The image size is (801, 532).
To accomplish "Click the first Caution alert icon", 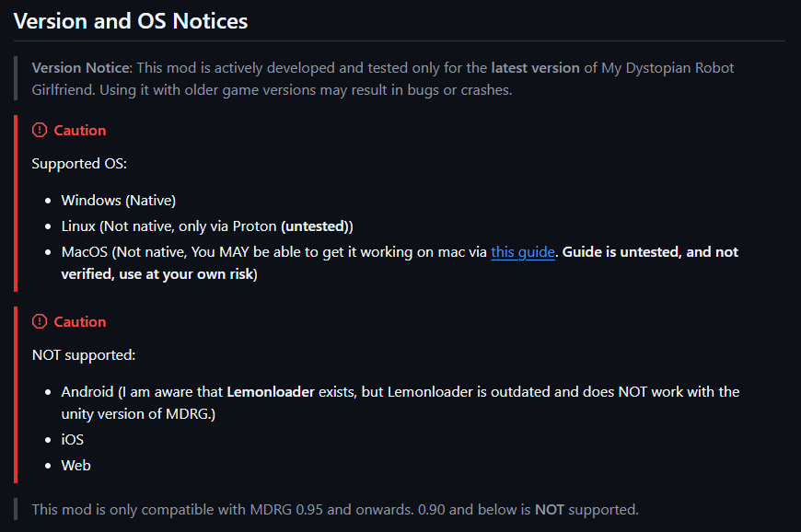I will click(40, 131).
